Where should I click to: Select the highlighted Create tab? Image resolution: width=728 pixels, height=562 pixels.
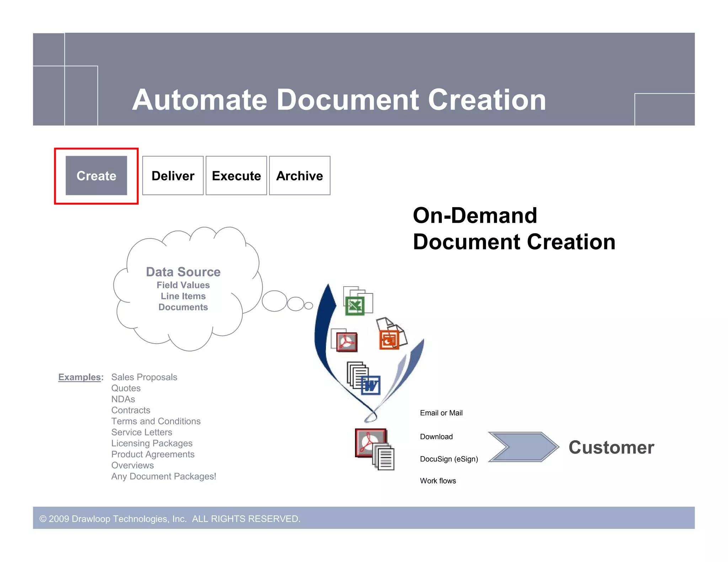[96, 176]
